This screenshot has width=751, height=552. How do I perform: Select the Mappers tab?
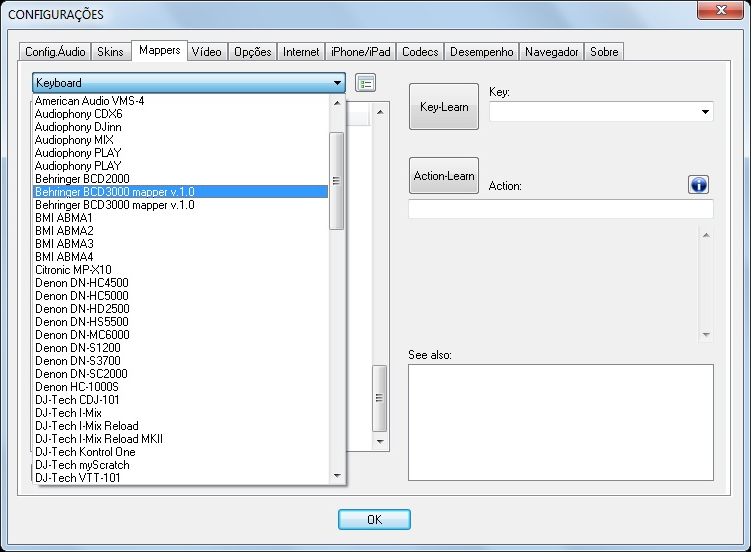(159, 50)
